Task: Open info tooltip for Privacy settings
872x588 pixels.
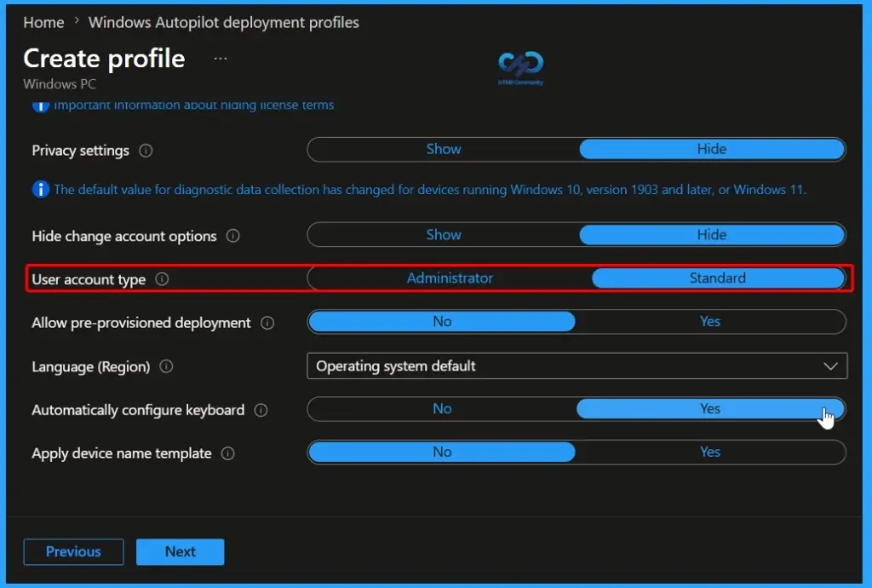Action: pyautogui.click(x=146, y=151)
